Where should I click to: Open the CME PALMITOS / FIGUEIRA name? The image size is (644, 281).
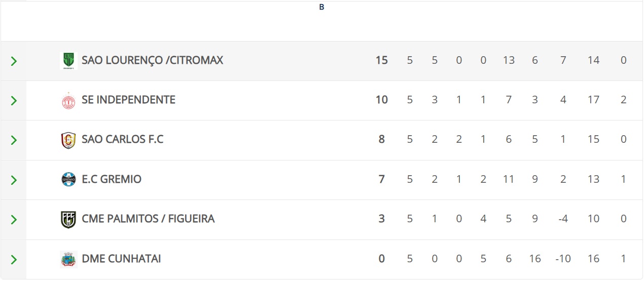click(x=148, y=219)
